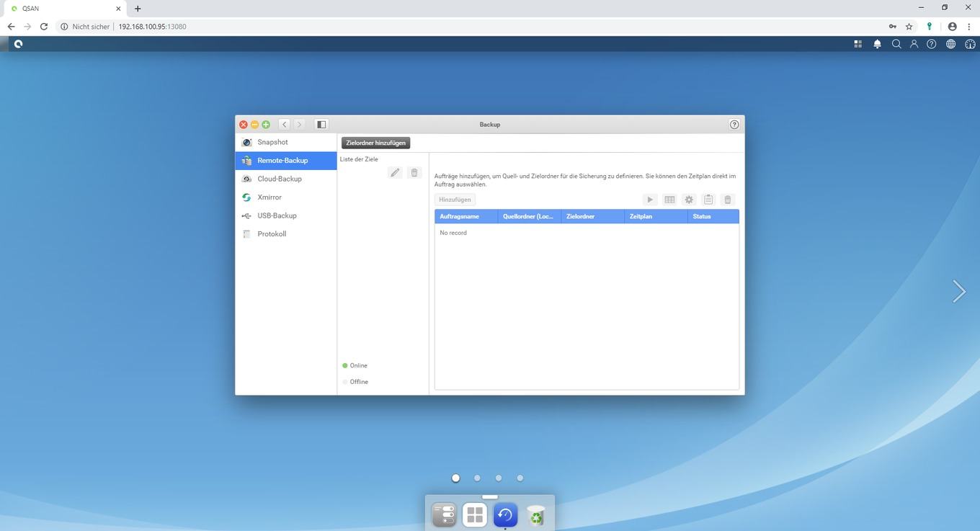Go back using the Backup window left arrow
Viewport: 980px width, 531px height.
(x=285, y=125)
